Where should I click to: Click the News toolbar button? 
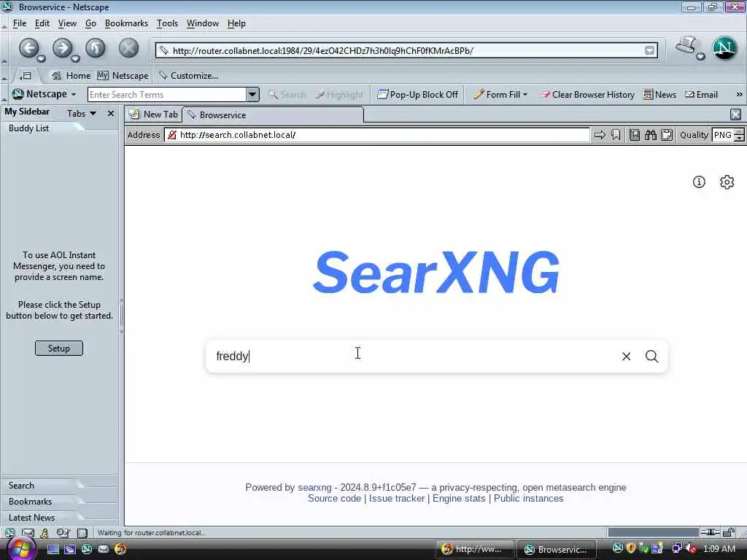click(x=659, y=95)
